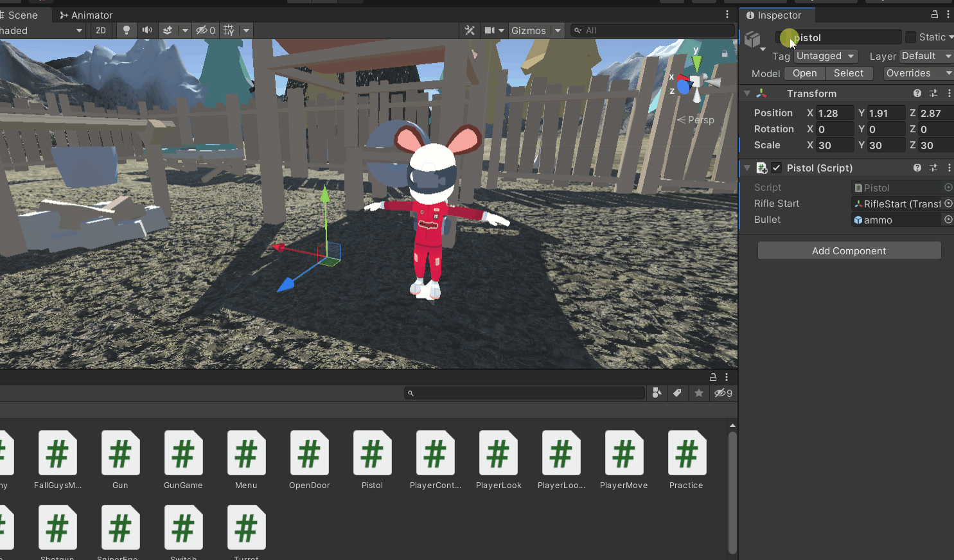Screen dimensions: 954x560
Task: Open the Tag dropdown showing Untagged
Action: click(825, 56)
